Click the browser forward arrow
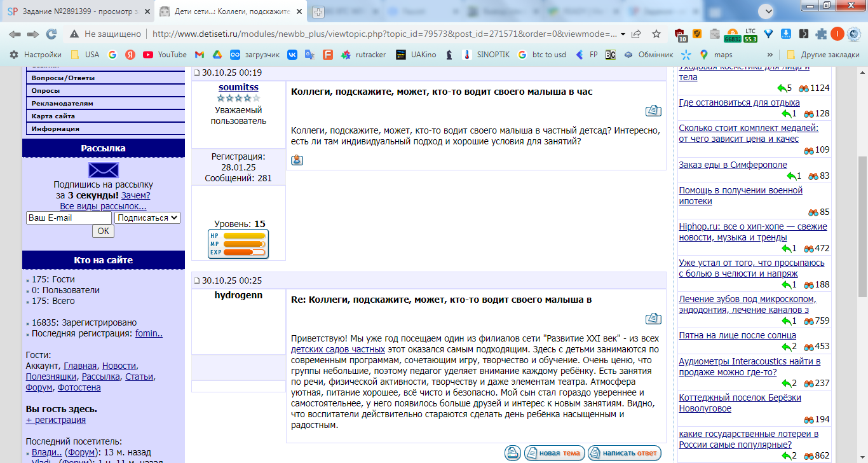Image resolution: width=868 pixels, height=463 pixels. tap(33, 34)
